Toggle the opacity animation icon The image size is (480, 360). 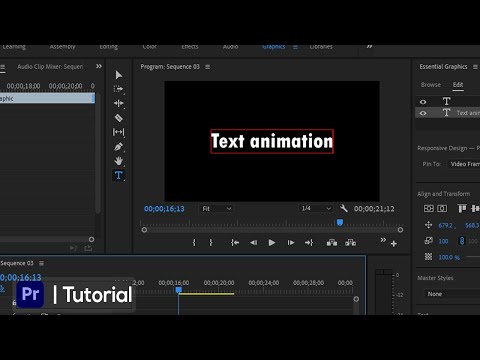pyautogui.click(x=429, y=257)
